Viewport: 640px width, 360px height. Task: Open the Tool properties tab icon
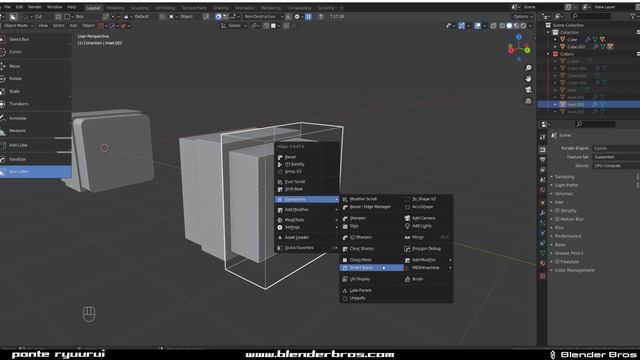click(x=542, y=137)
